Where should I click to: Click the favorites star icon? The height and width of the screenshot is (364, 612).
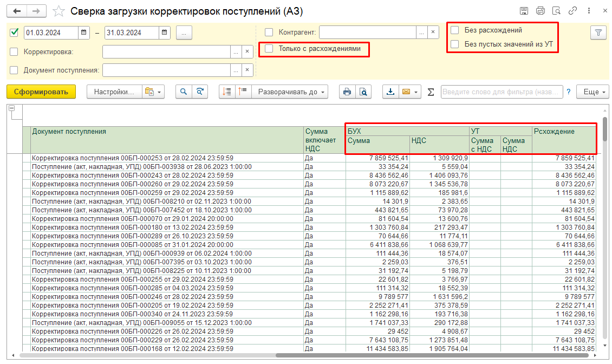60,11
